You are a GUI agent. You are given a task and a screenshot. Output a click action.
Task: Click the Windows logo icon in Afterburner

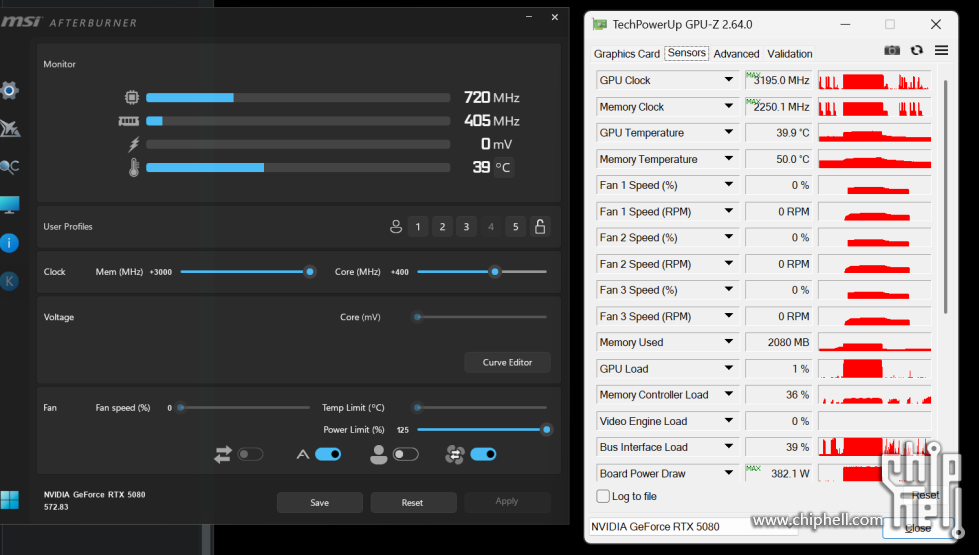[9, 500]
